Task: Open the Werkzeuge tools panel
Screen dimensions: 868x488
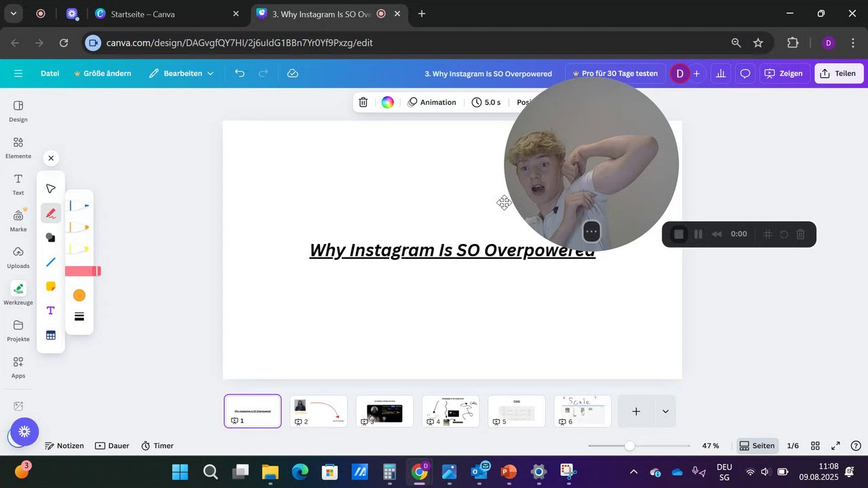Action: click(x=18, y=293)
